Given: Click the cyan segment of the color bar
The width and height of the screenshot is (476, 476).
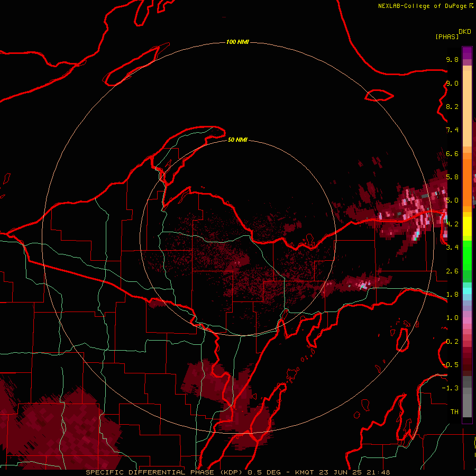Looking at the screenshot, I should point(467,291).
